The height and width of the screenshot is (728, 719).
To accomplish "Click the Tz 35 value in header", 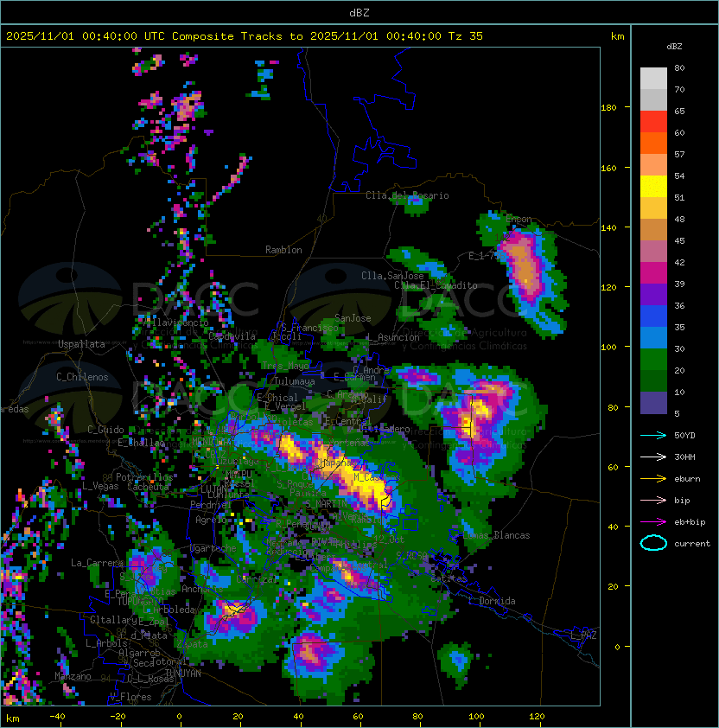I will coord(466,36).
